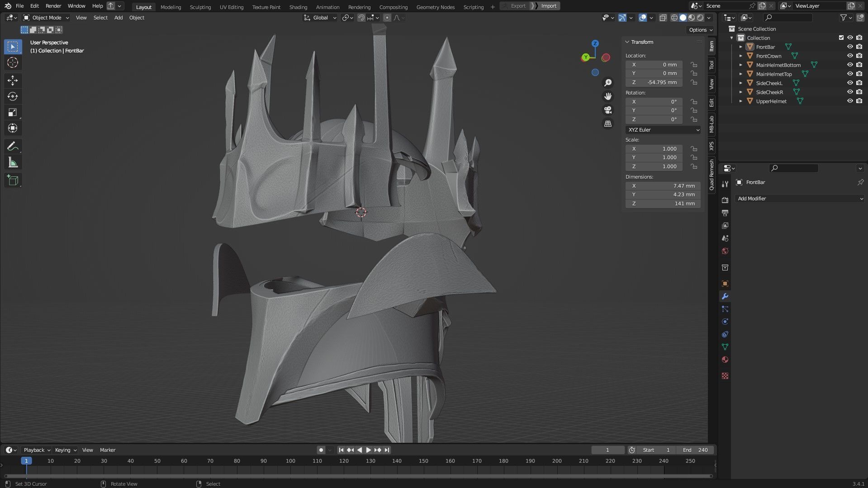
Task: Collapse the Transform panel
Action: (x=627, y=42)
